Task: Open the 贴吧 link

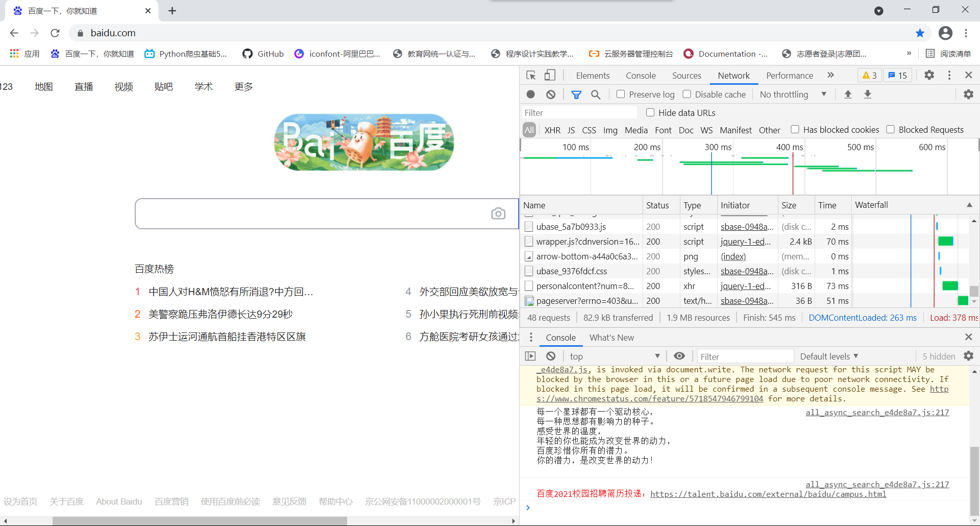Action: (x=163, y=86)
